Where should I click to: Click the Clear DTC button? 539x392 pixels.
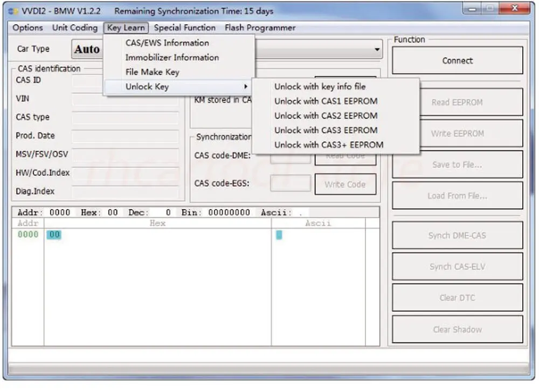coord(457,298)
